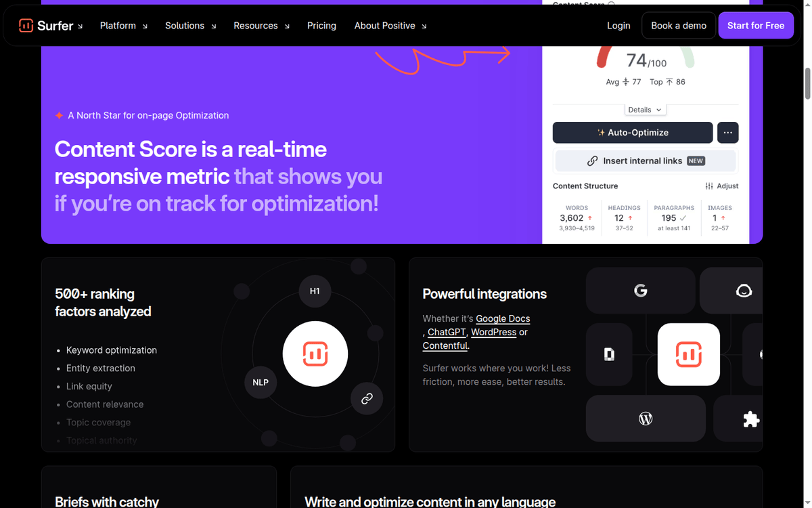Click the Google G integration tile
812x508 pixels.
coord(641,291)
